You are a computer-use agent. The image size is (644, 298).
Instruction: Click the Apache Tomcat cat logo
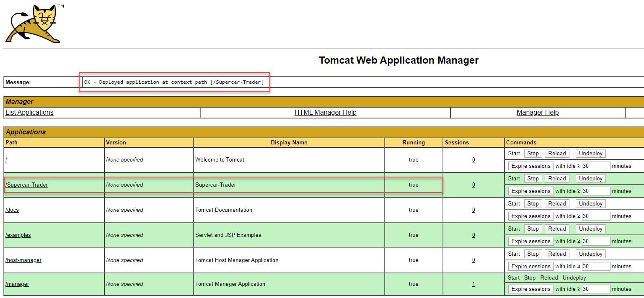[33, 23]
